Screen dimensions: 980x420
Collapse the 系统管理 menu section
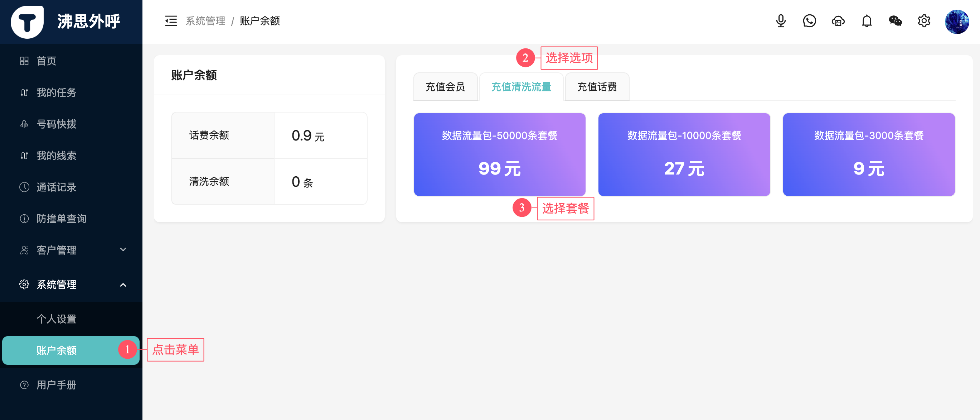[71, 285]
